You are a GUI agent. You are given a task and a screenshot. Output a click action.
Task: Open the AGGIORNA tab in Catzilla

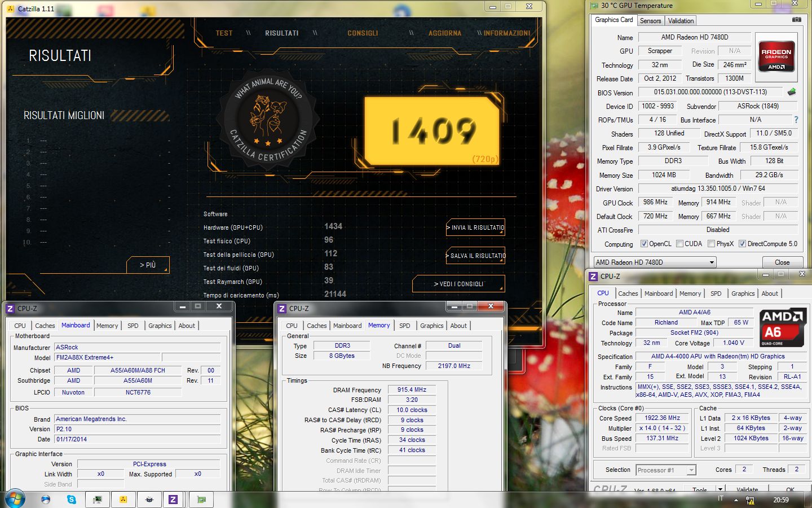pos(444,33)
